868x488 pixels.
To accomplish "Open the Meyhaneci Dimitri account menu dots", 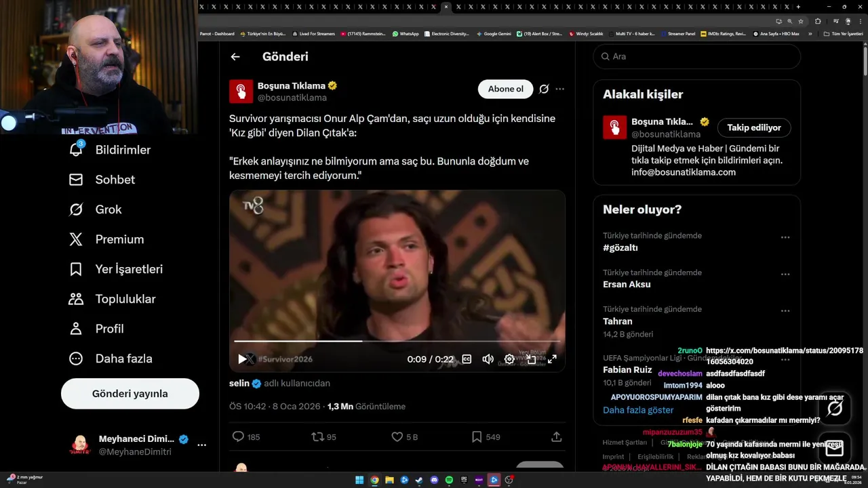I will click(201, 445).
